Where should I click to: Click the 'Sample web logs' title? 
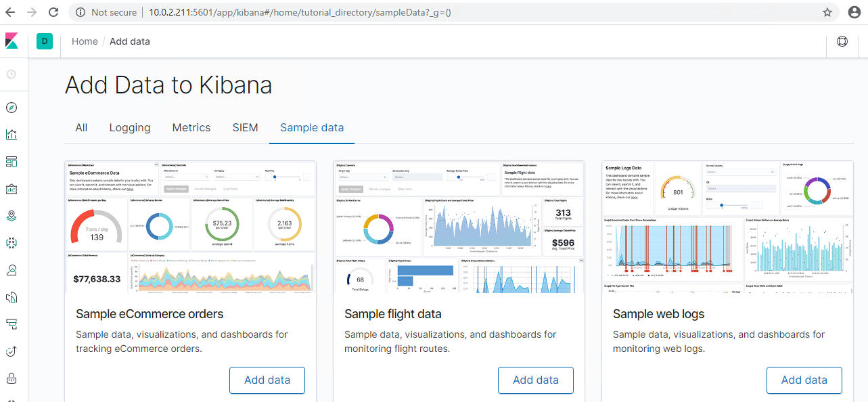659,314
